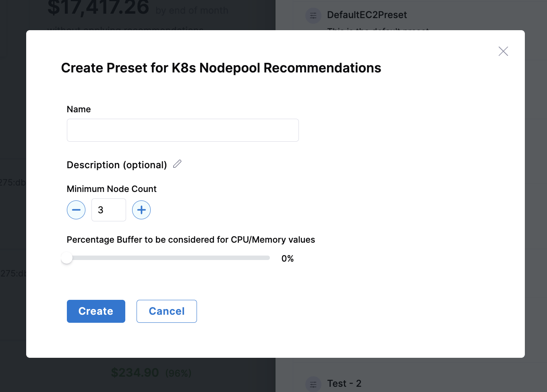This screenshot has width=547, height=392.
Task: Click the $234.90 savings amount
Action: (x=135, y=373)
